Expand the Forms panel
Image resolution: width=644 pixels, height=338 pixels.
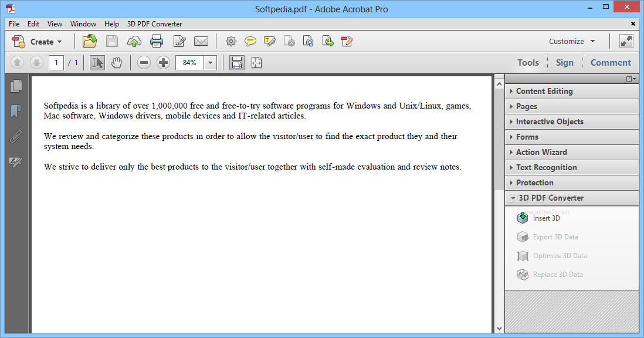[572, 137]
